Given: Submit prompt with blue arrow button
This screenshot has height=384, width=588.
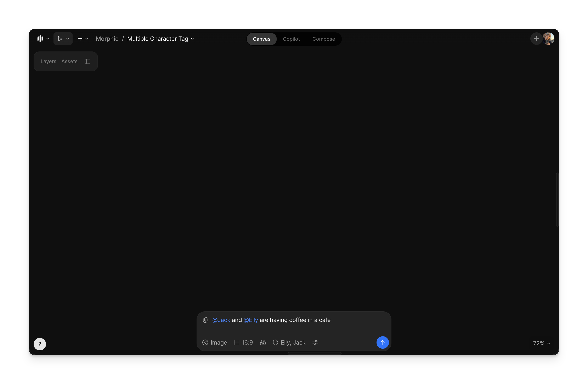Looking at the screenshot, I should (383, 342).
